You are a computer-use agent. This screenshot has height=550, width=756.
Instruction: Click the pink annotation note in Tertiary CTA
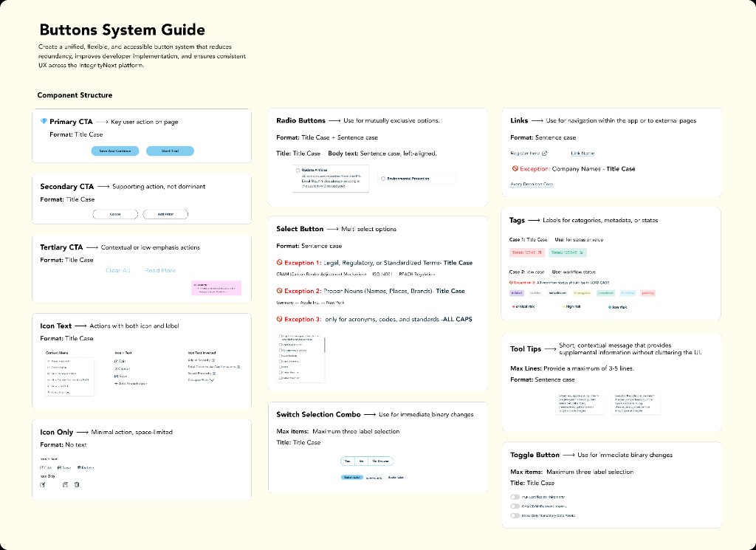point(216,288)
